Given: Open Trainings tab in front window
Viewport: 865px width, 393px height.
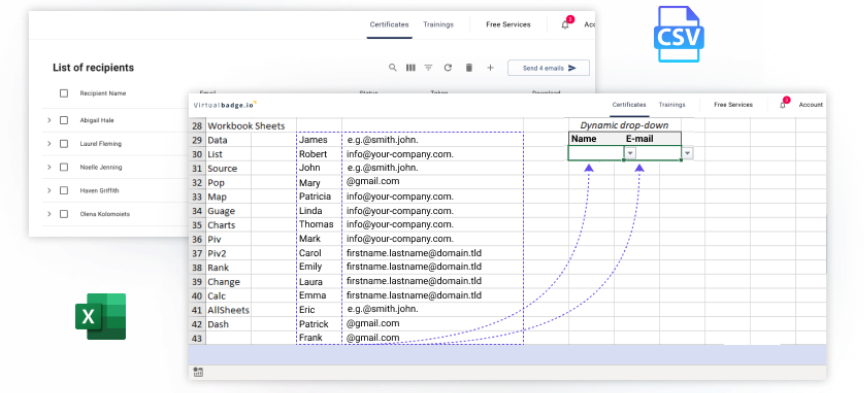Looking at the screenshot, I should click(x=672, y=104).
